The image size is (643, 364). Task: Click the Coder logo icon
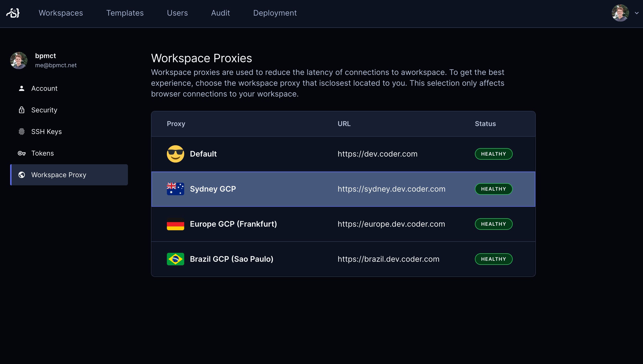tap(13, 13)
